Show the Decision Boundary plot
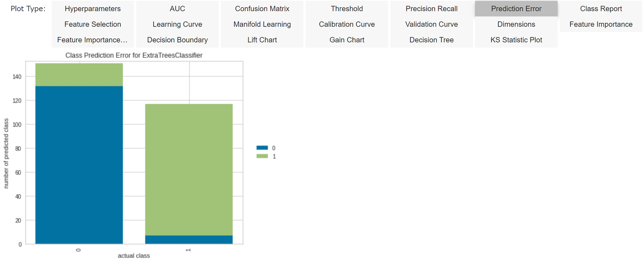 coord(178,40)
